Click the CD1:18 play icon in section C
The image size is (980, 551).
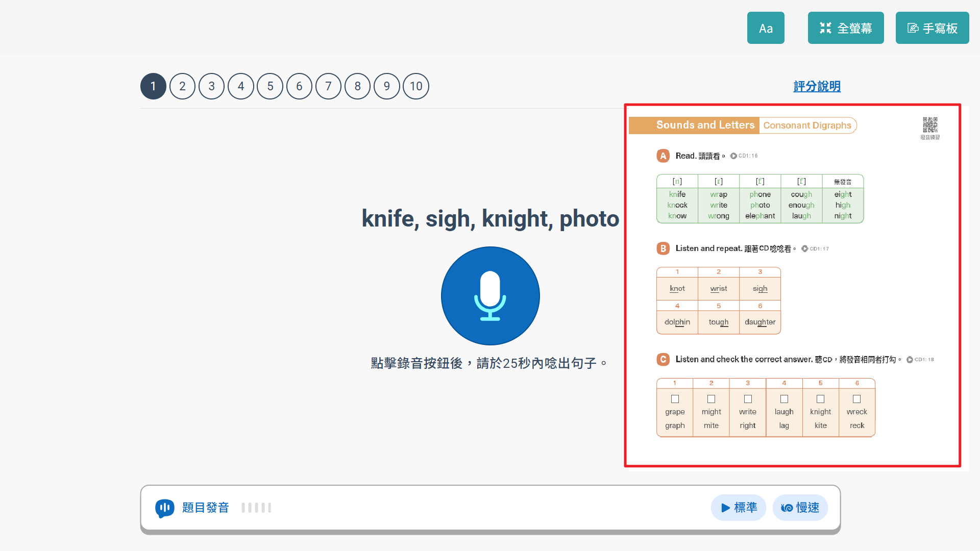pos(910,360)
